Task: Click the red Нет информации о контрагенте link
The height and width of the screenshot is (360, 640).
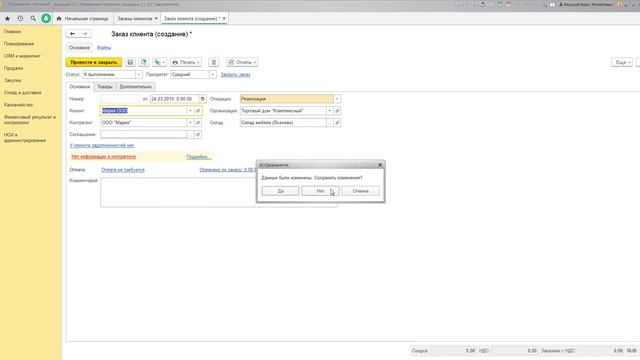Action: (x=104, y=157)
